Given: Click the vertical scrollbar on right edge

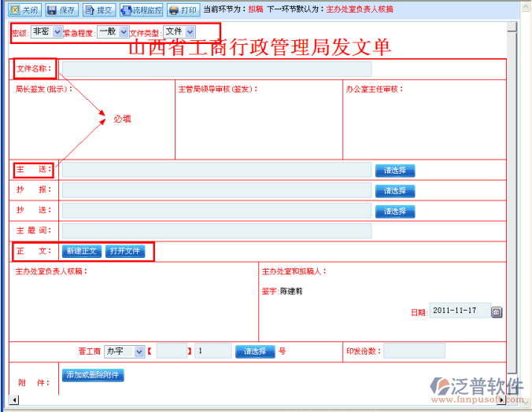Looking at the screenshot, I should [x=512, y=197].
